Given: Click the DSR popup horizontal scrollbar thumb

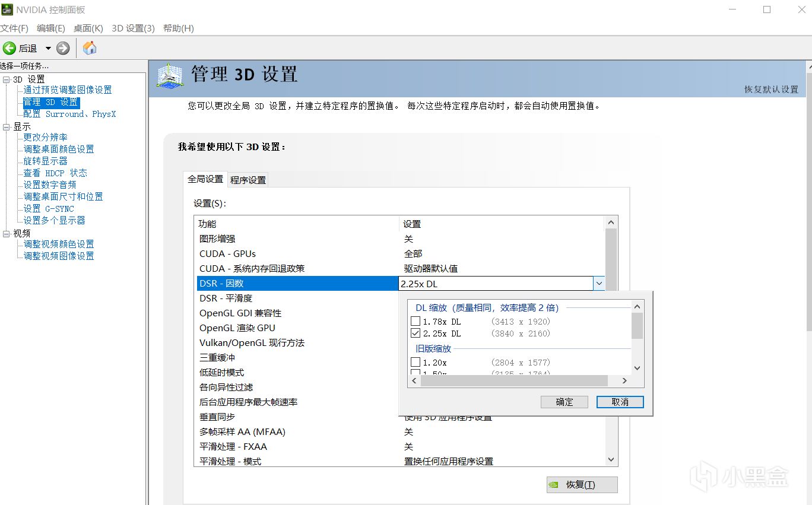Looking at the screenshot, I should [x=515, y=380].
